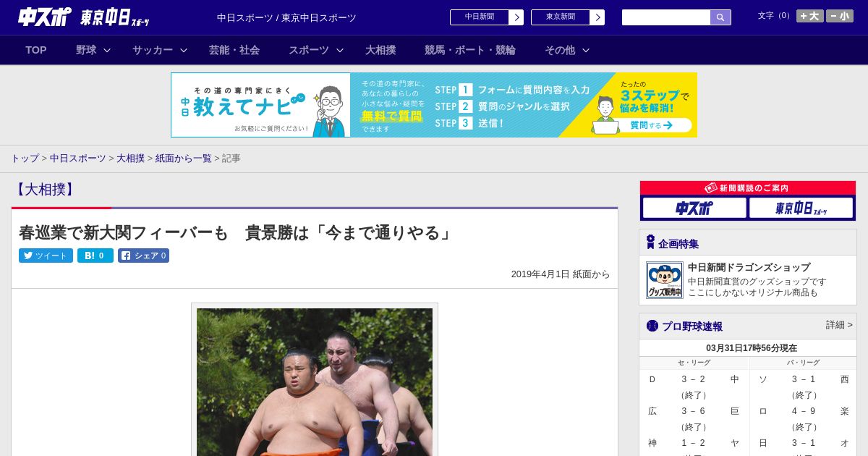
Task: Go to the TOP menu item
Action: point(36,50)
